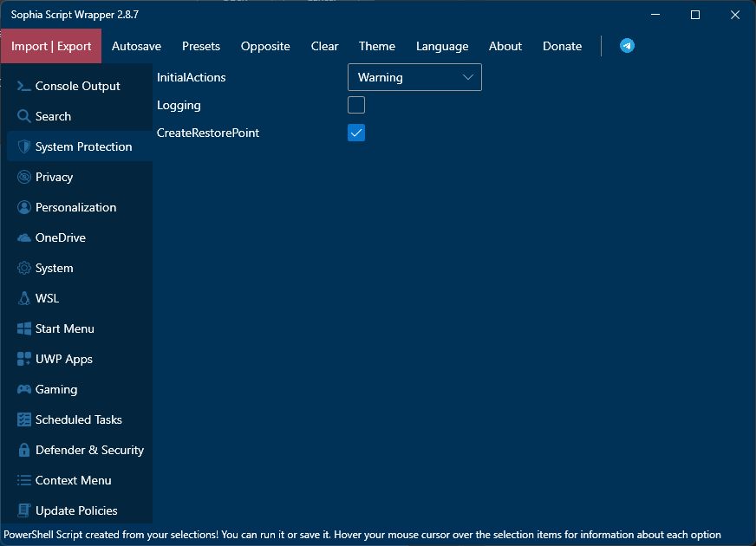This screenshot has height=546, width=756.
Task: Click the Import | Export button
Action: [x=51, y=46]
